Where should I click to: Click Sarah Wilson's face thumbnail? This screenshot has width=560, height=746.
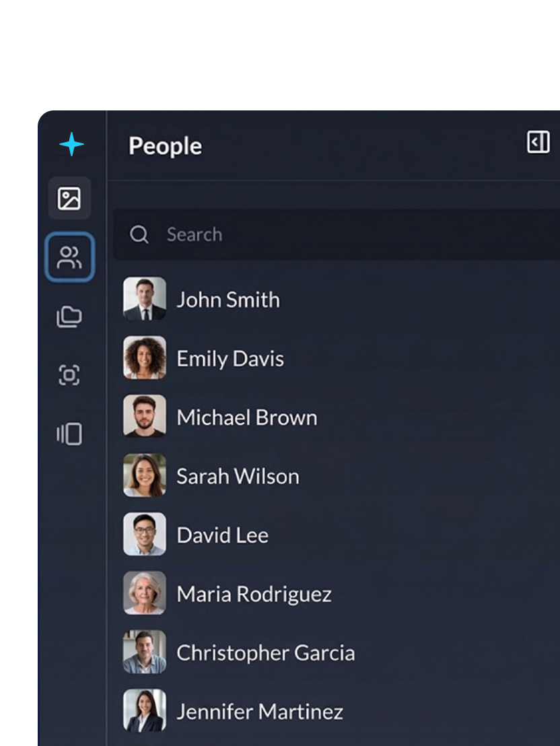pyautogui.click(x=144, y=475)
